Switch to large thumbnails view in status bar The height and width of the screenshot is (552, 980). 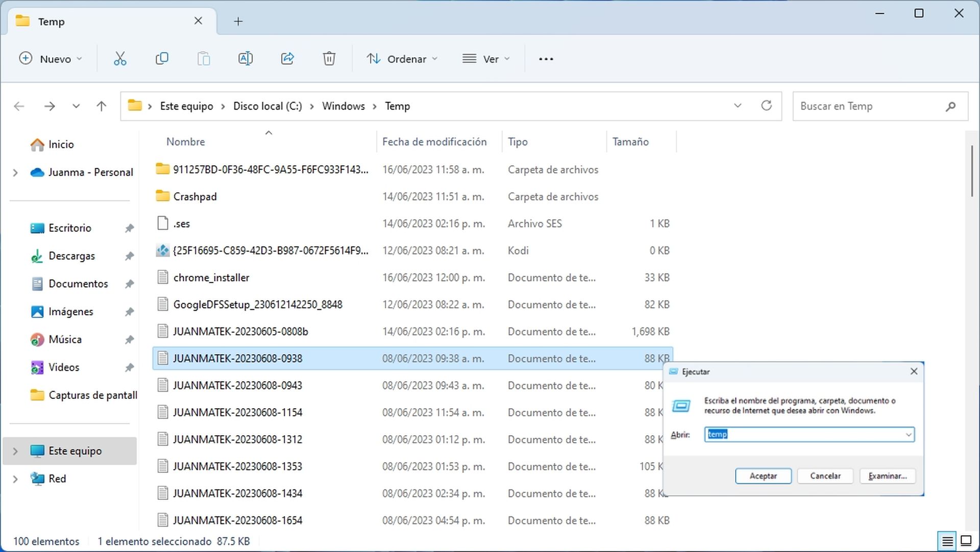click(x=965, y=541)
